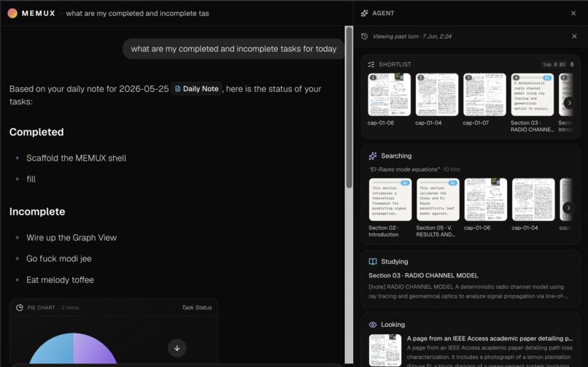
Task: Click the purple slice of the pie chart
Action: point(92,349)
